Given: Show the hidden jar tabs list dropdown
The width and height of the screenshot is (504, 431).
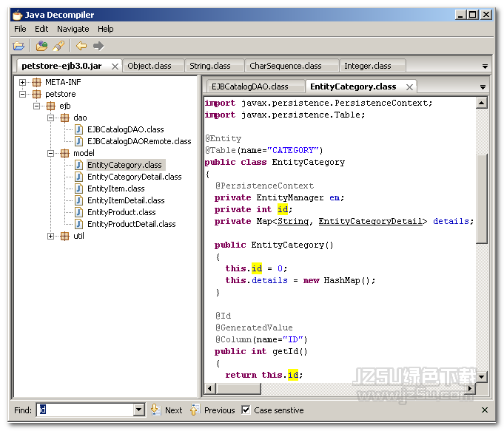Looking at the screenshot, I should coord(485,67).
